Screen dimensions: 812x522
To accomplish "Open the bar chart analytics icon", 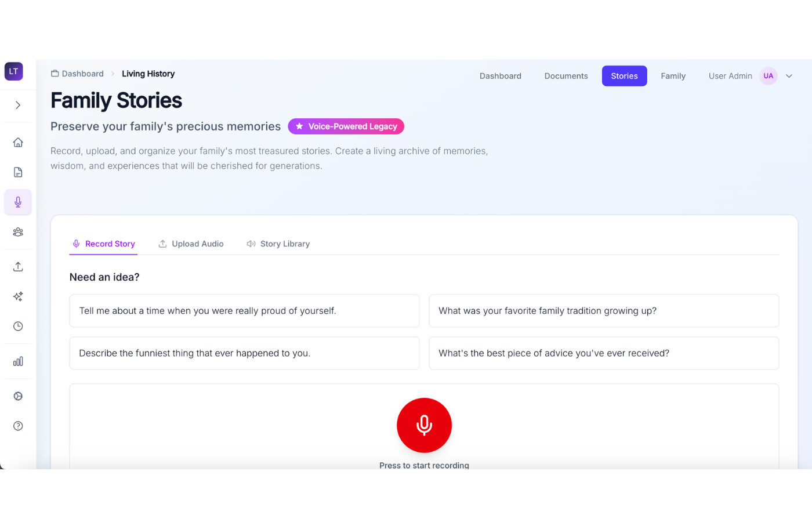I will point(18,361).
